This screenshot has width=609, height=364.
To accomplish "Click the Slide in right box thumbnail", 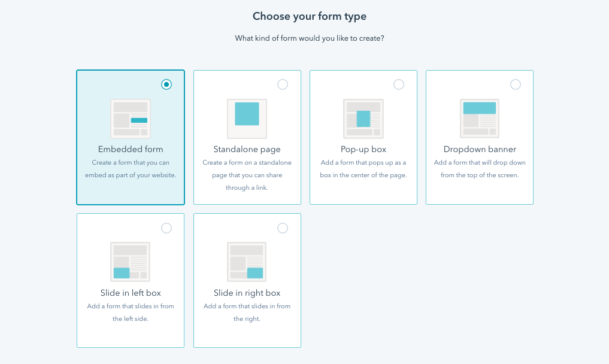I will point(247,262).
